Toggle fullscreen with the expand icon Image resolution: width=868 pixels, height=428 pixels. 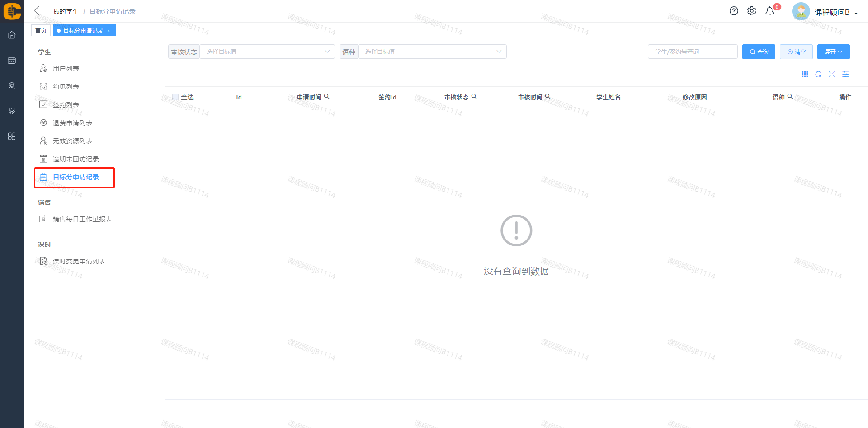[831, 74]
